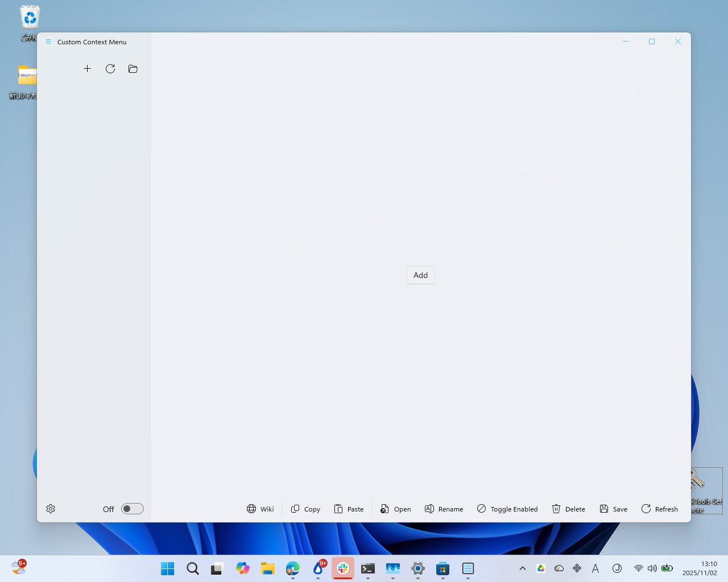The height and width of the screenshot is (582, 728).
Task: Click Toggle Enabled in the bottom bar
Action: 507,509
